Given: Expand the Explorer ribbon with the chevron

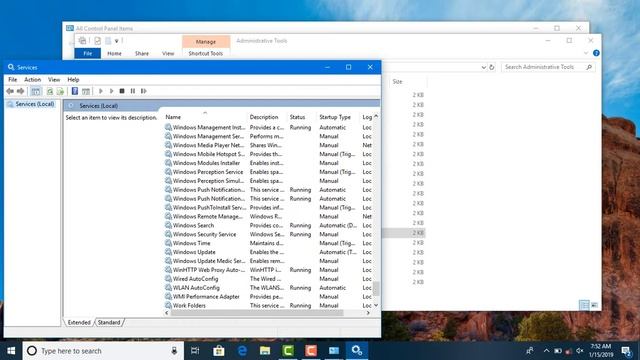Looking at the screenshot, I should click(x=586, y=53).
